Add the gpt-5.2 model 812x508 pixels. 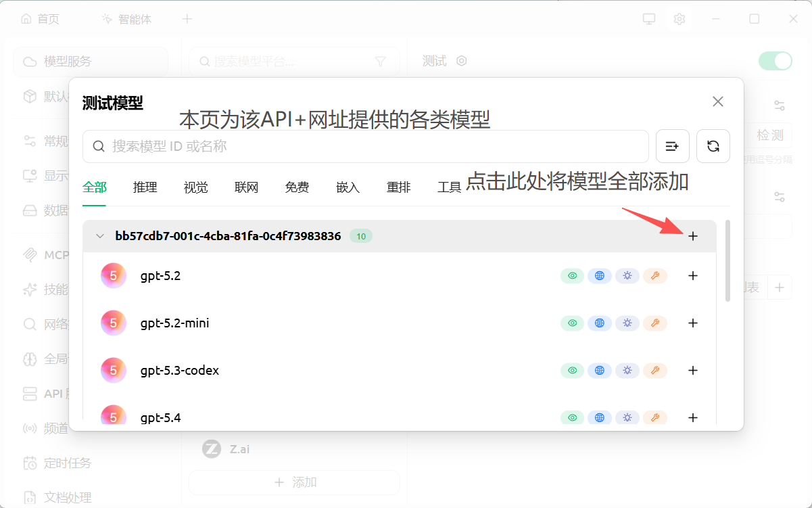click(692, 275)
